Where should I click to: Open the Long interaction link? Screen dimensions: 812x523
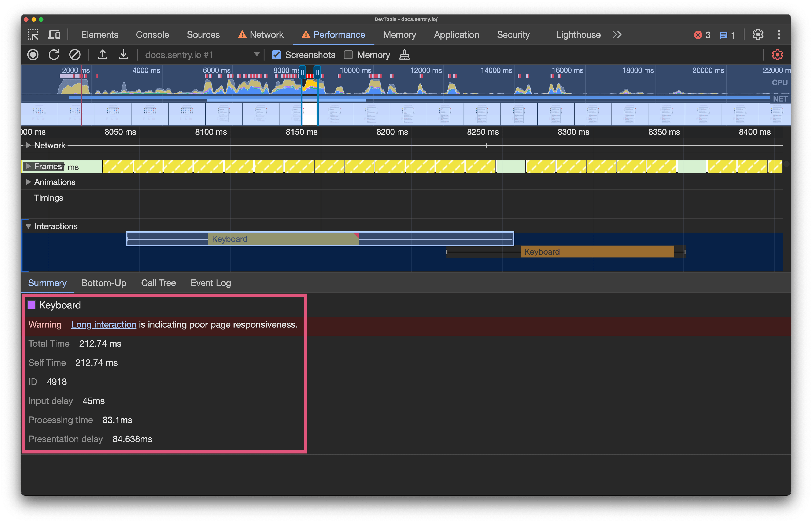pos(104,325)
